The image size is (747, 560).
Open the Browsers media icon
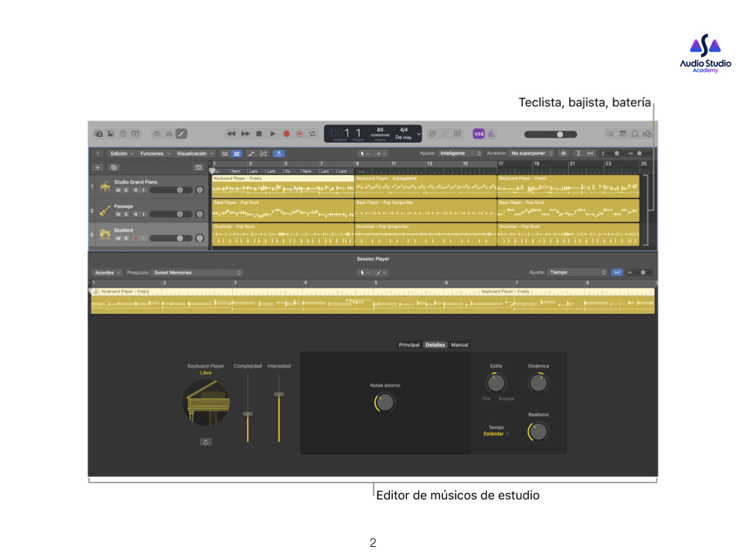[647, 134]
